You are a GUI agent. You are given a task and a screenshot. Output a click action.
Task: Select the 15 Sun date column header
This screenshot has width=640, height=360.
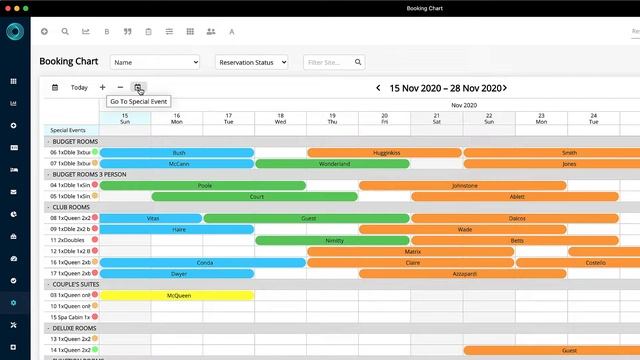pos(125,118)
